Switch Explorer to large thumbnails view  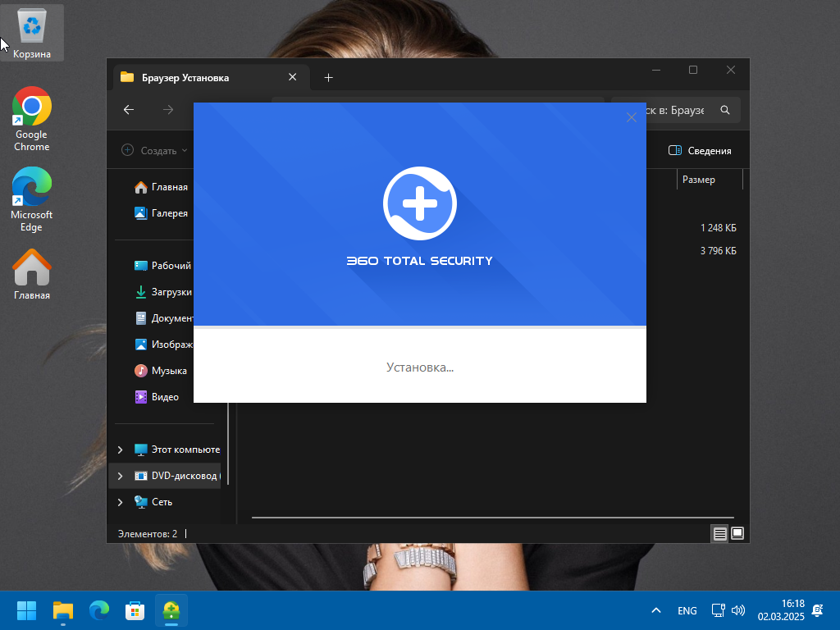click(737, 533)
